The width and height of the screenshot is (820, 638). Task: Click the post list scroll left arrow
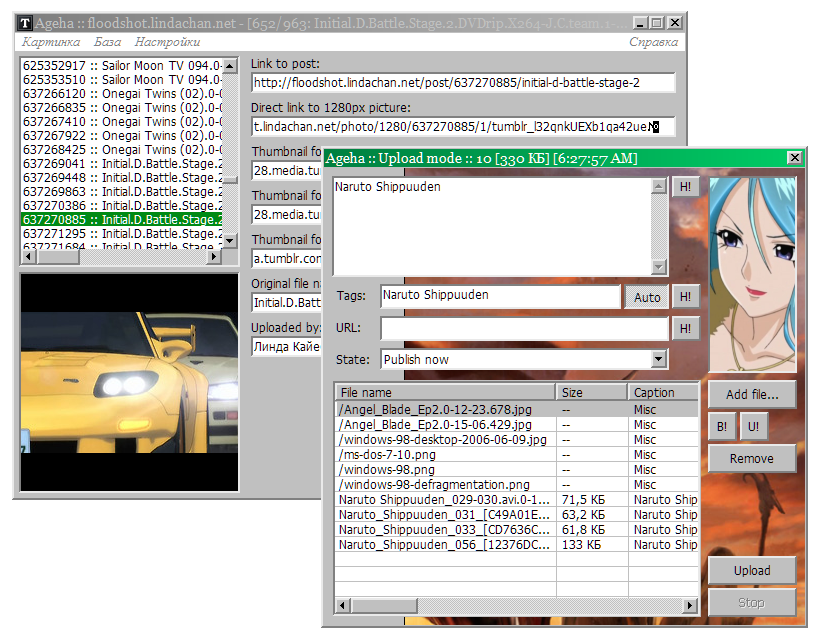[29, 257]
